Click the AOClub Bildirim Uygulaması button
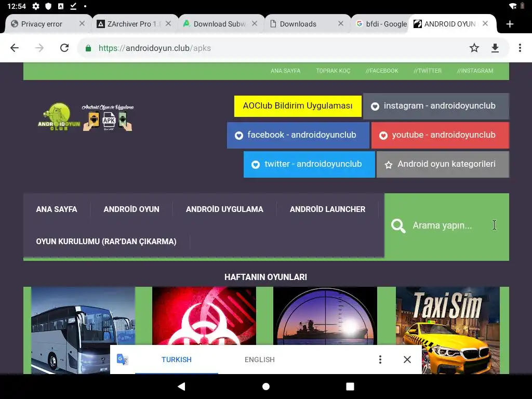Screen dimensions: 532x399 pyautogui.click(x=298, y=106)
